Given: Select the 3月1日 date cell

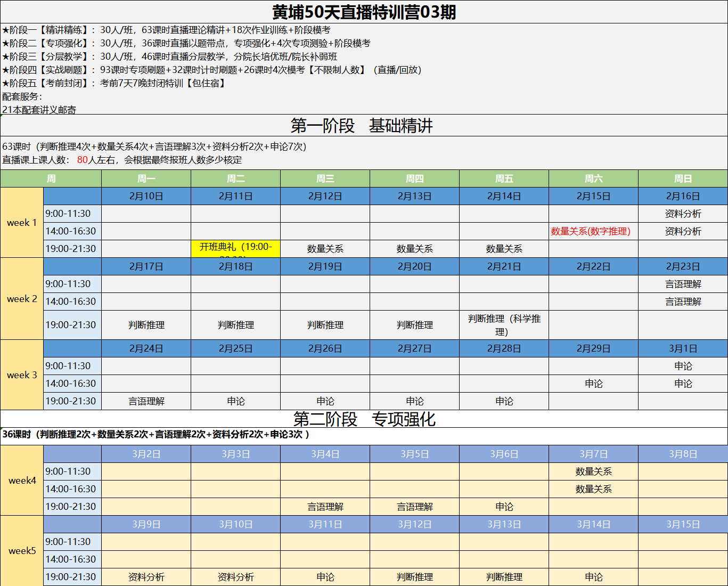Looking at the screenshot, I should pyautogui.click(x=683, y=348).
